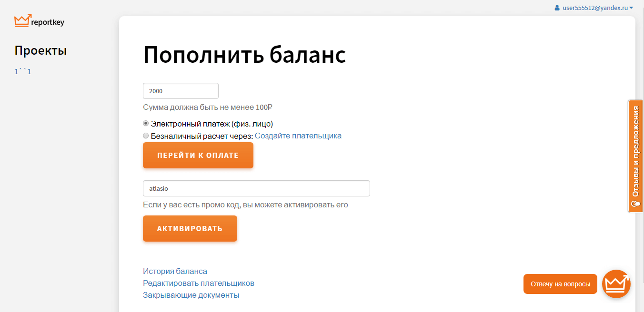The image size is (644, 312).
Task: Open the История баланса link
Action: click(175, 271)
